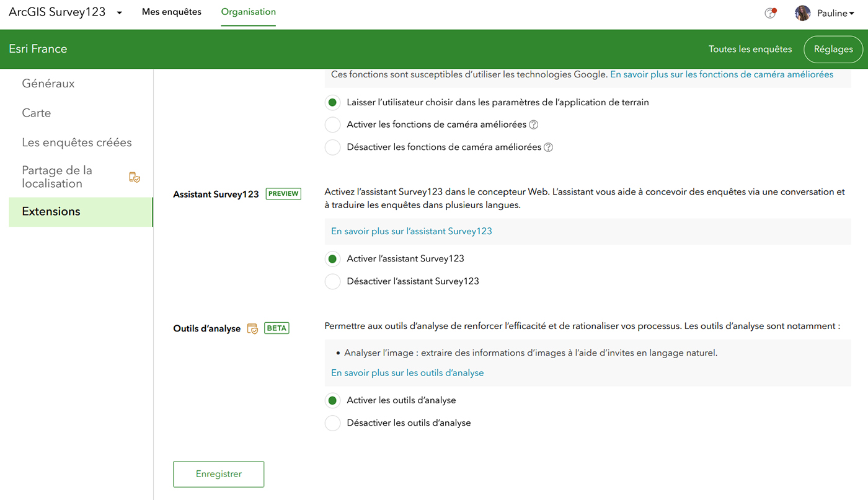Click the BETA badge beside Outils d'analyse

[x=277, y=328]
